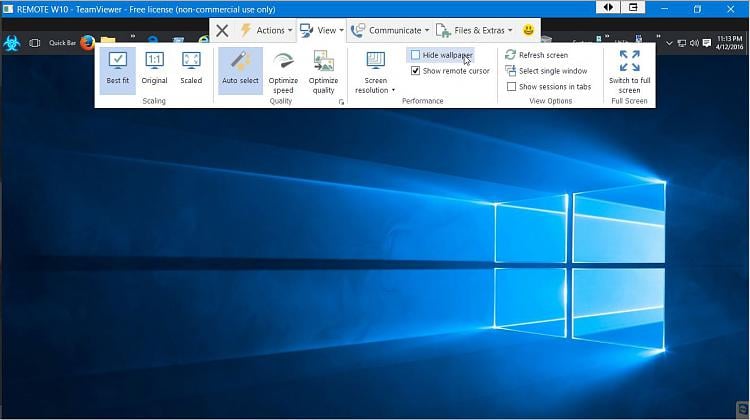Expand Quick Bar overflow chevron
This screenshot has height=420, width=750.
click(132, 36)
